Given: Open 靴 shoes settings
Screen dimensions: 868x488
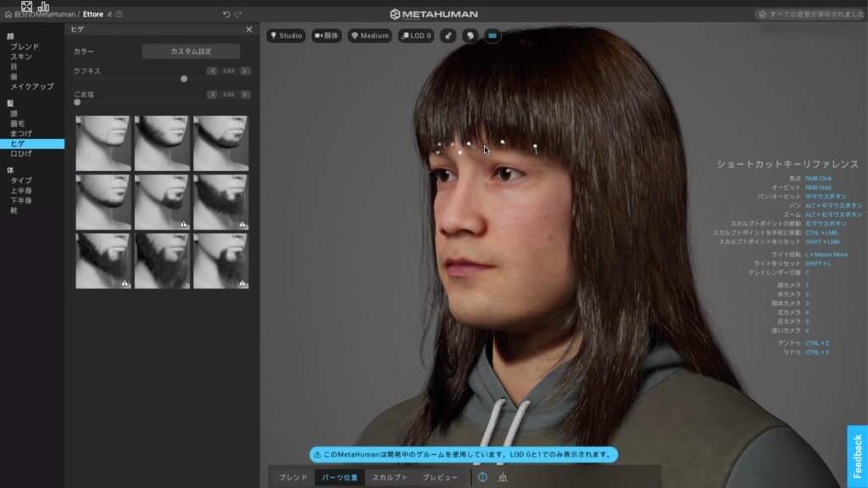Looking at the screenshot, I should (14, 210).
